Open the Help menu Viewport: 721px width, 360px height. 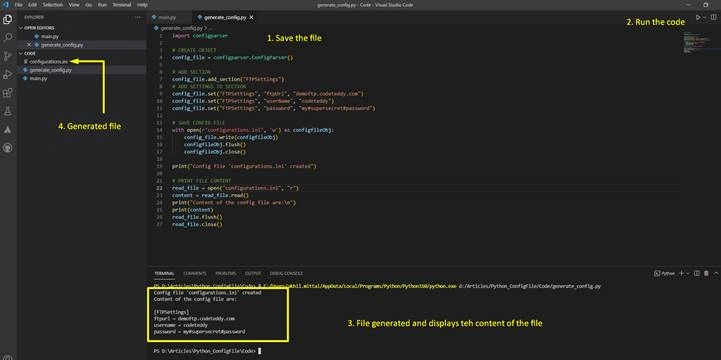click(x=143, y=5)
